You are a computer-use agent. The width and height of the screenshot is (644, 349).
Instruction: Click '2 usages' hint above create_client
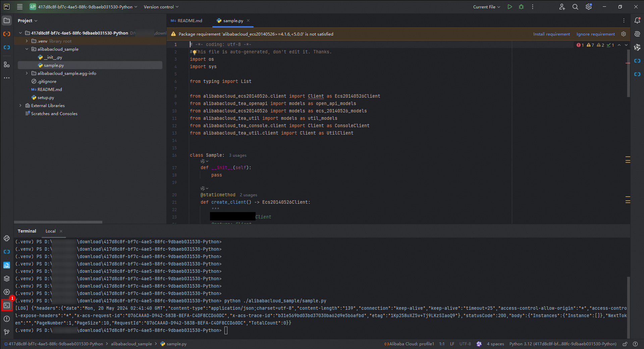pyautogui.click(x=248, y=195)
